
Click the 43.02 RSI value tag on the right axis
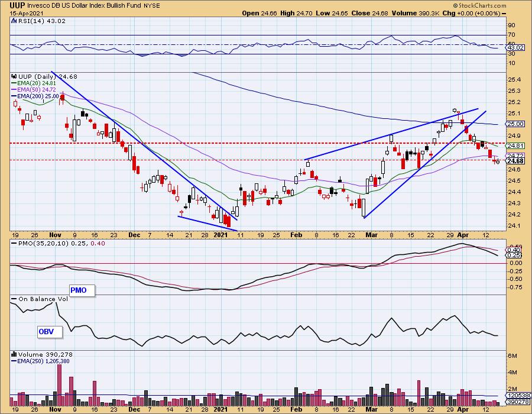point(515,48)
